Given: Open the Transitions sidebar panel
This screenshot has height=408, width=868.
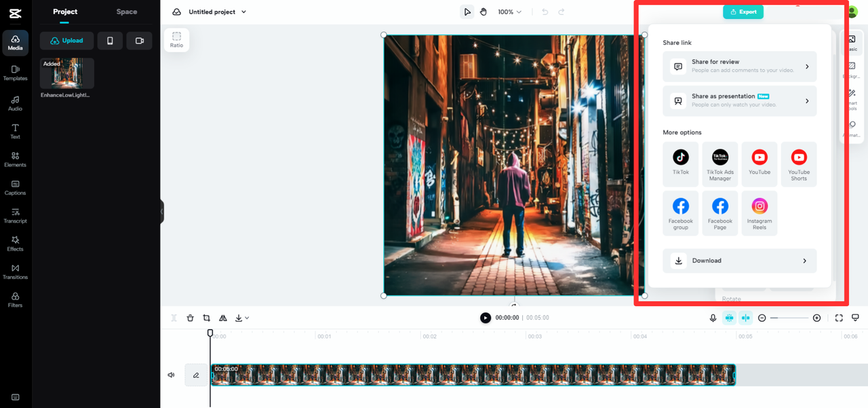Looking at the screenshot, I should [15, 272].
